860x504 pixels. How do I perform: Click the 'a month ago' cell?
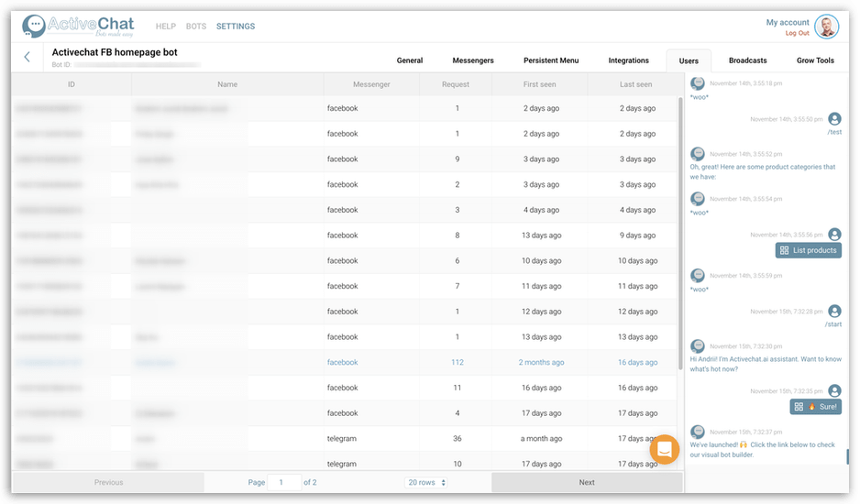point(541,438)
